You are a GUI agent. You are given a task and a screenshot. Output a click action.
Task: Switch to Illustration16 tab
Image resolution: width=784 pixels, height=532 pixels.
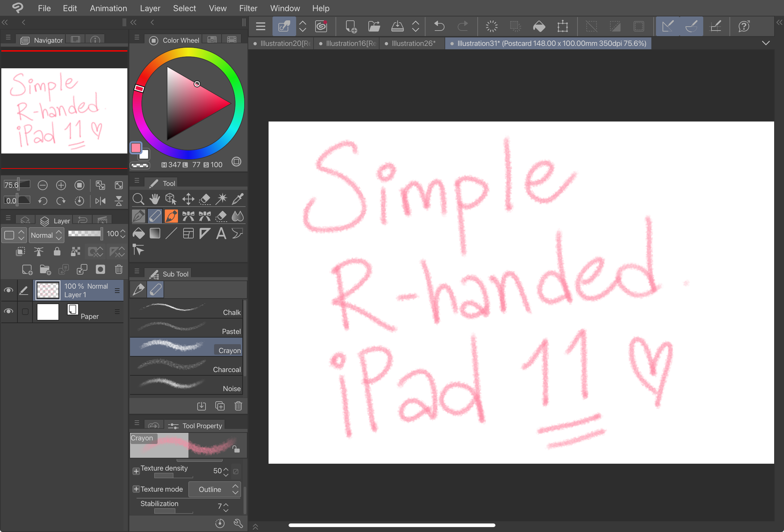tap(351, 43)
